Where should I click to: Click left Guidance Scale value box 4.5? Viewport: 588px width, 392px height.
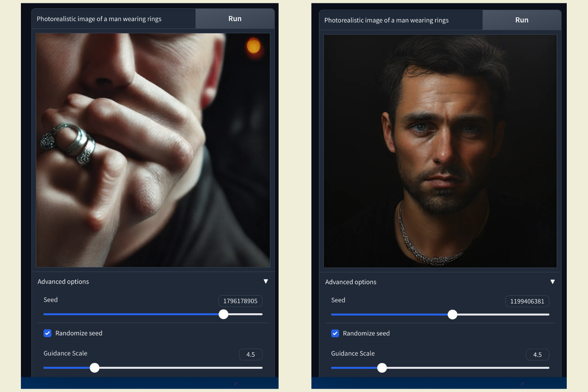point(251,354)
